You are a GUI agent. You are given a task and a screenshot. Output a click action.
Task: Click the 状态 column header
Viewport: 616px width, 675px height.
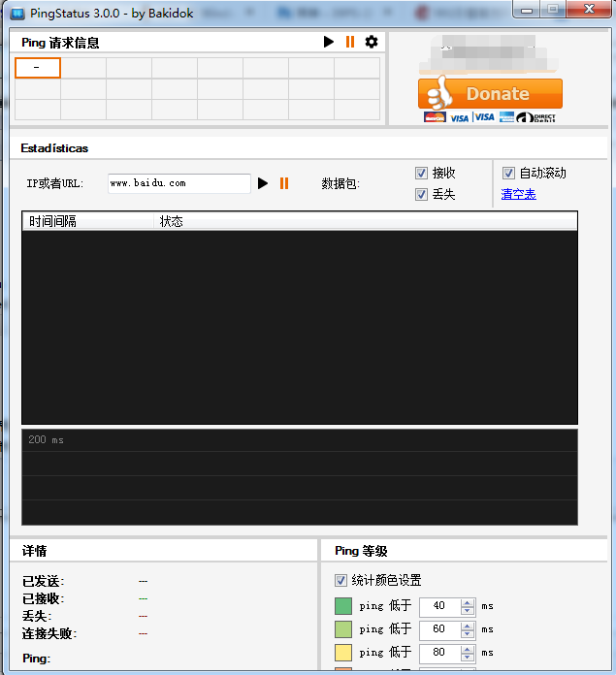coord(365,221)
